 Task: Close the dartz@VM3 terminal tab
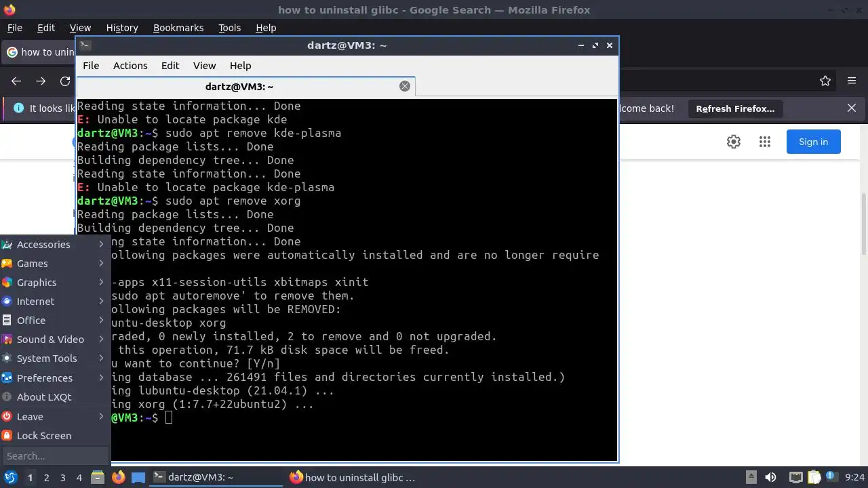tap(405, 86)
